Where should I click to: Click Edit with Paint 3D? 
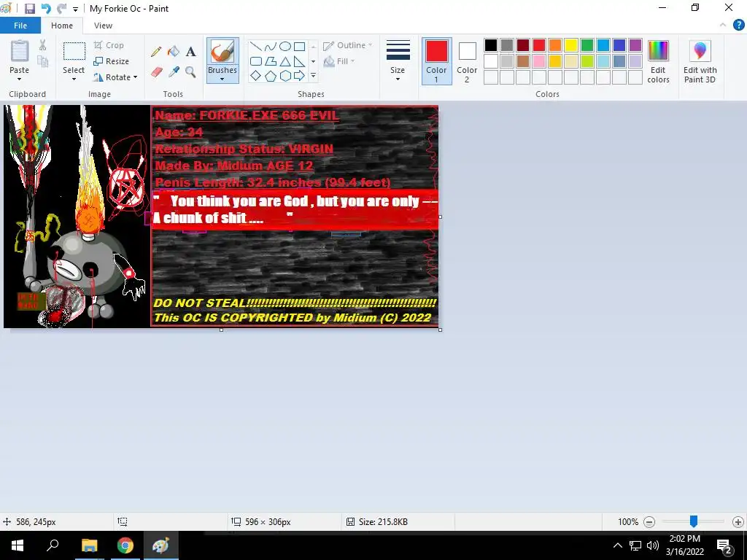click(x=700, y=61)
